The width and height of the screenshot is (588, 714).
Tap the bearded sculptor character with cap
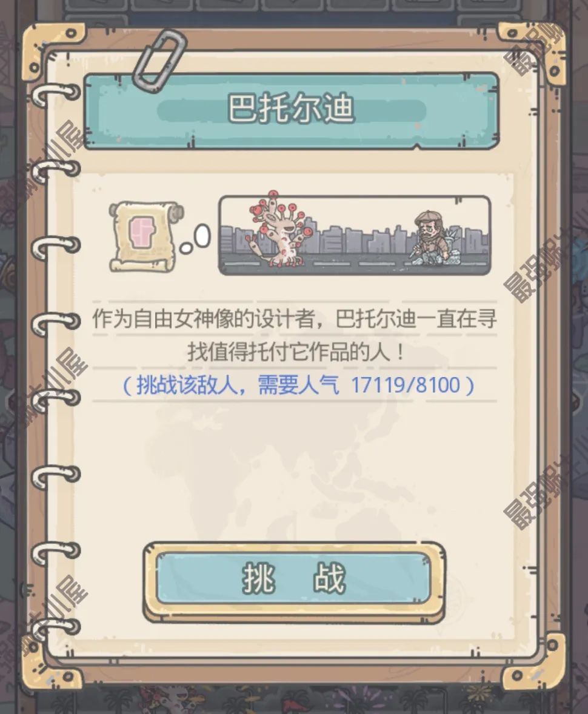pyautogui.click(x=428, y=237)
